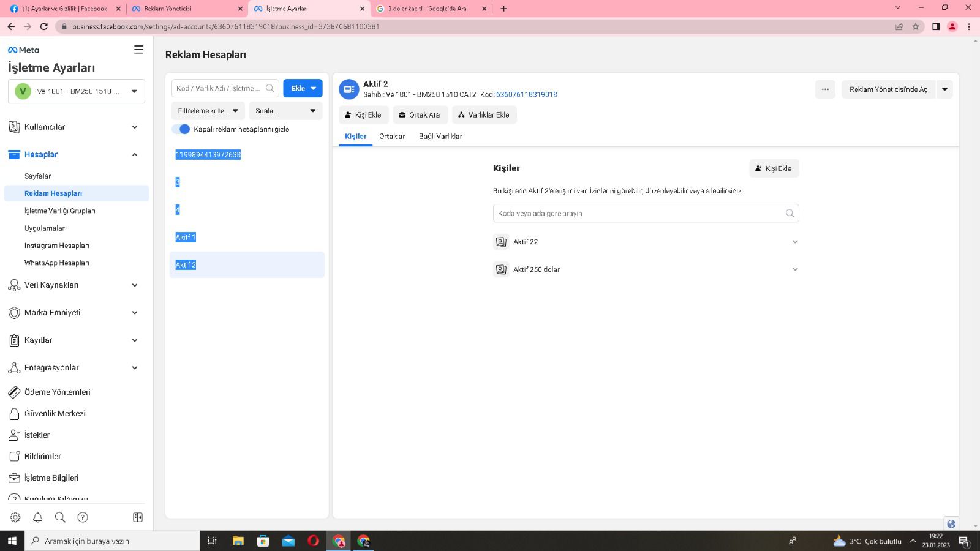
Task: Click the Meta logo
Action: click(23, 50)
